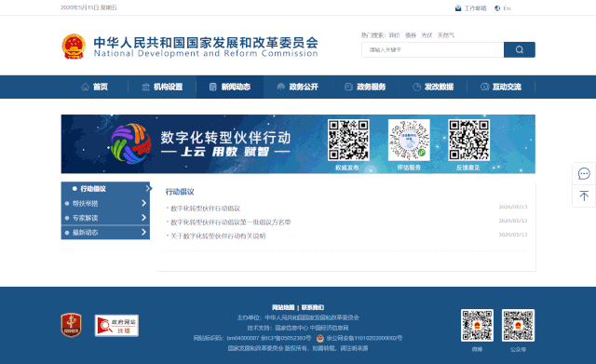Click the 微博 QR code in footer
This screenshot has height=364, width=596.
(x=477, y=325)
